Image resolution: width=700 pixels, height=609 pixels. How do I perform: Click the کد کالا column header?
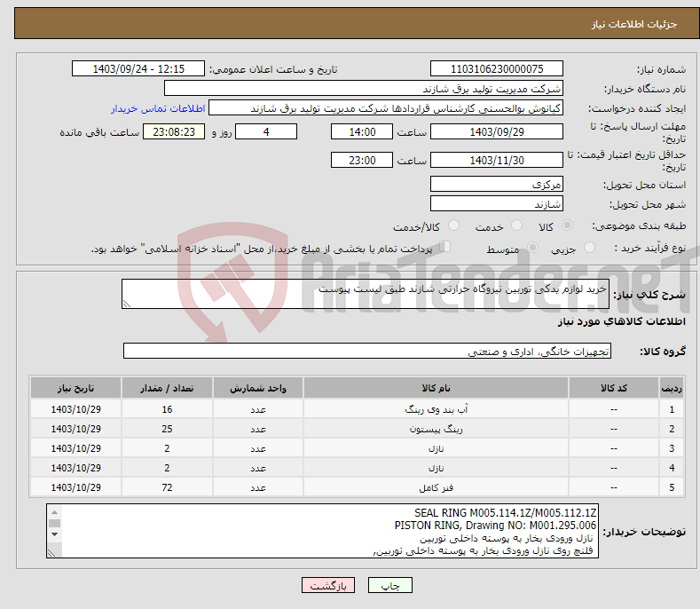click(x=613, y=388)
